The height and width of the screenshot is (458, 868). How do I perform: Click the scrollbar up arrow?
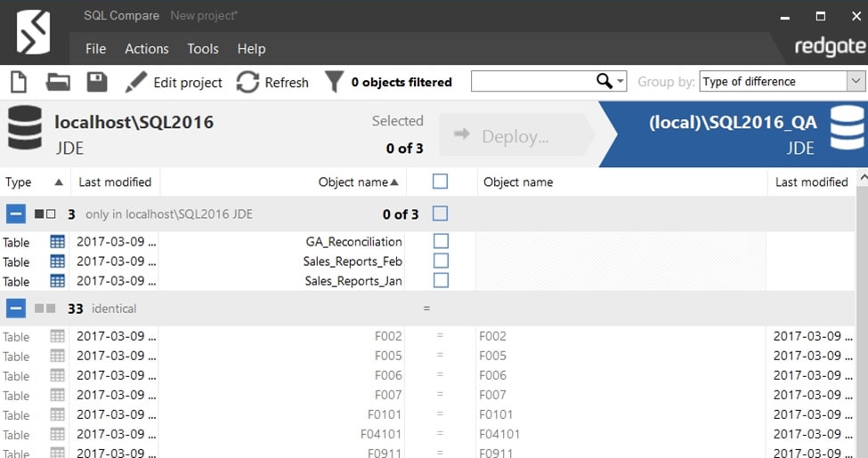tap(863, 178)
